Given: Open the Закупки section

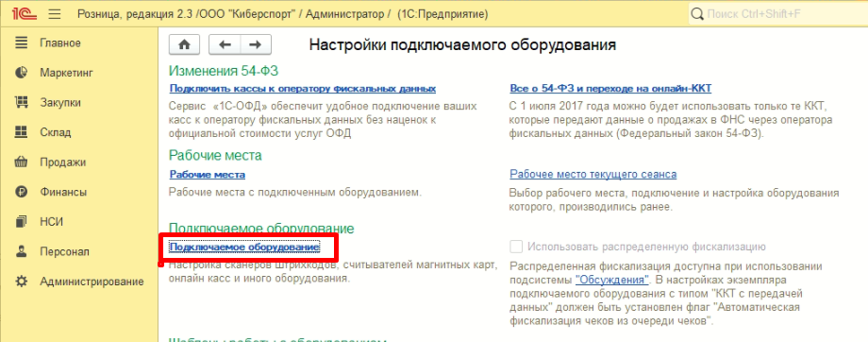Looking at the screenshot, I should [60, 103].
